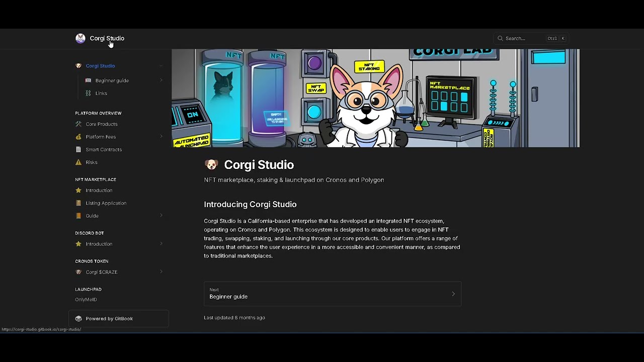Collapse the Corgi Studio sidebar section chevron

click(x=161, y=66)
